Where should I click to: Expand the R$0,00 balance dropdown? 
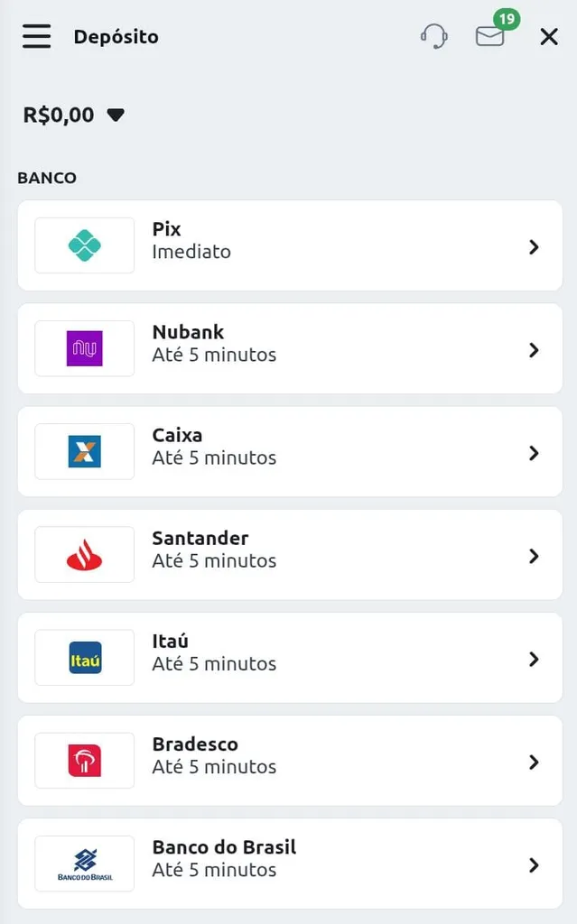[x=116, y=115]
